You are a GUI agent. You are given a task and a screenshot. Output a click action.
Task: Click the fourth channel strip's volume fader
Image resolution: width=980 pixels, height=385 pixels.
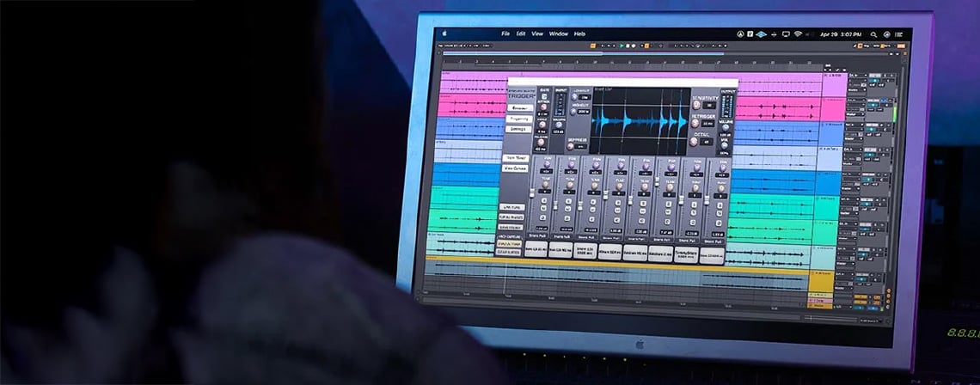tap(605, 194)
